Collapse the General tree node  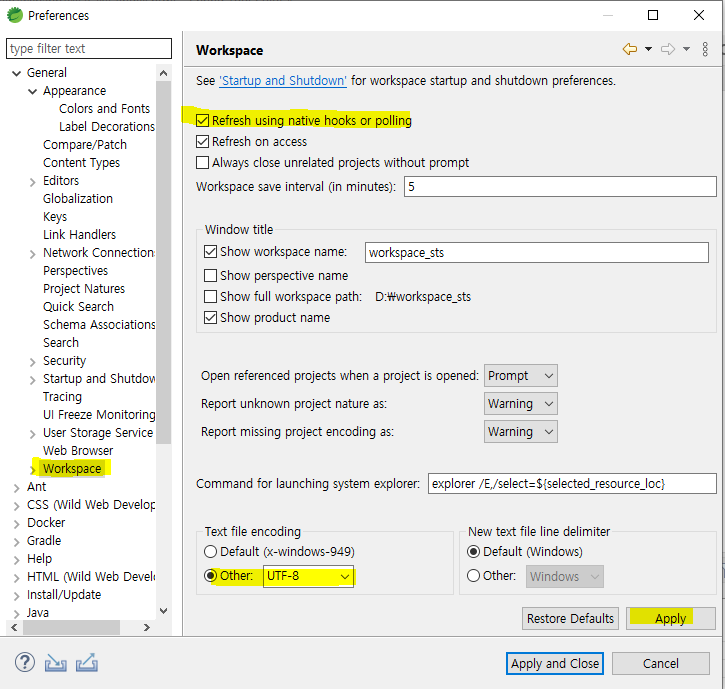tap(17, 73)
